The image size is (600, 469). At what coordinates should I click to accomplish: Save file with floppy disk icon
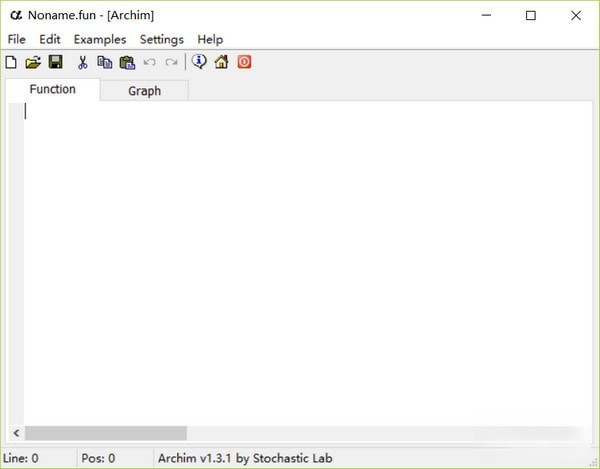pos(56,62)
